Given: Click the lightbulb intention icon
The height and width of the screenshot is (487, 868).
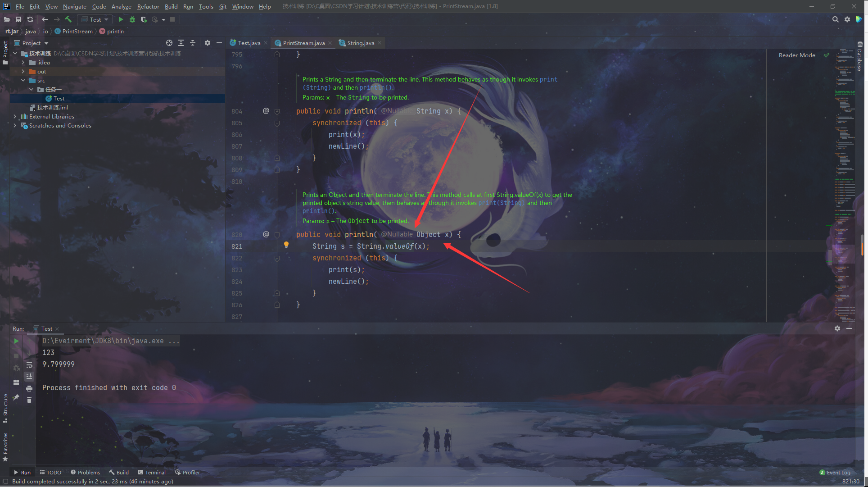Looking at the screenshot, I should (286, 245).
